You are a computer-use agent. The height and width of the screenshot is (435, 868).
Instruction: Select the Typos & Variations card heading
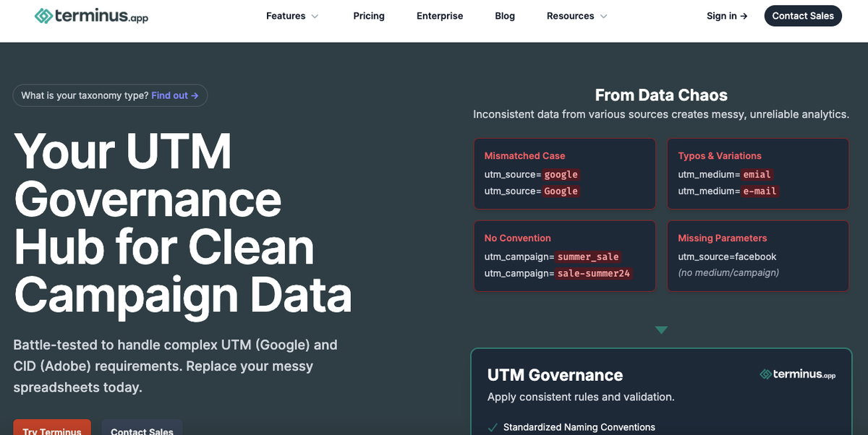(720, 155)
